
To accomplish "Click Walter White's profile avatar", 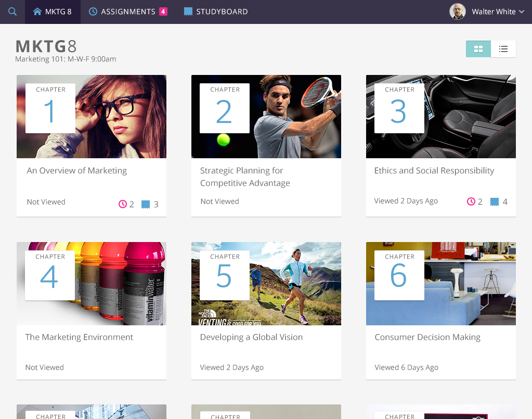I will tap(457, 11).
